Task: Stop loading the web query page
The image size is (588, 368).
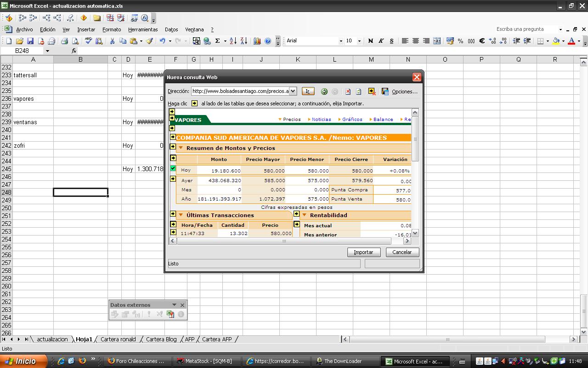Action: coord(348,92)
